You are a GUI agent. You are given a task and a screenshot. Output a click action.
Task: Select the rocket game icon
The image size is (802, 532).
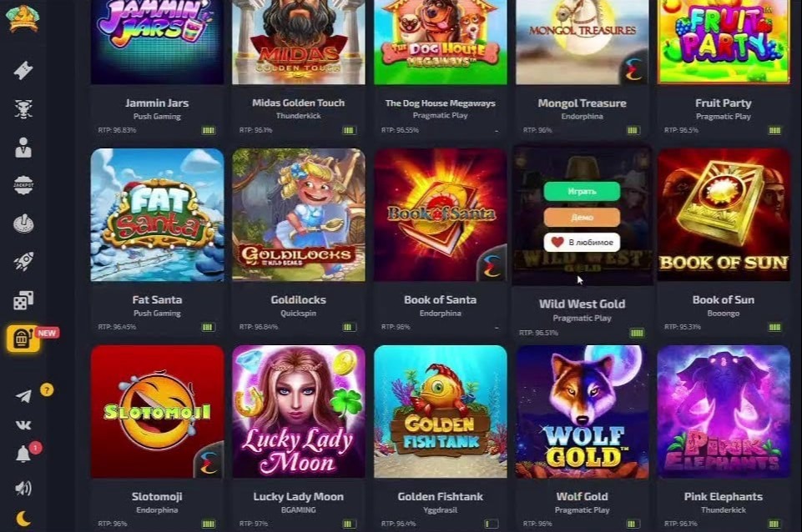pyautogui.click(x=23, y=261)
